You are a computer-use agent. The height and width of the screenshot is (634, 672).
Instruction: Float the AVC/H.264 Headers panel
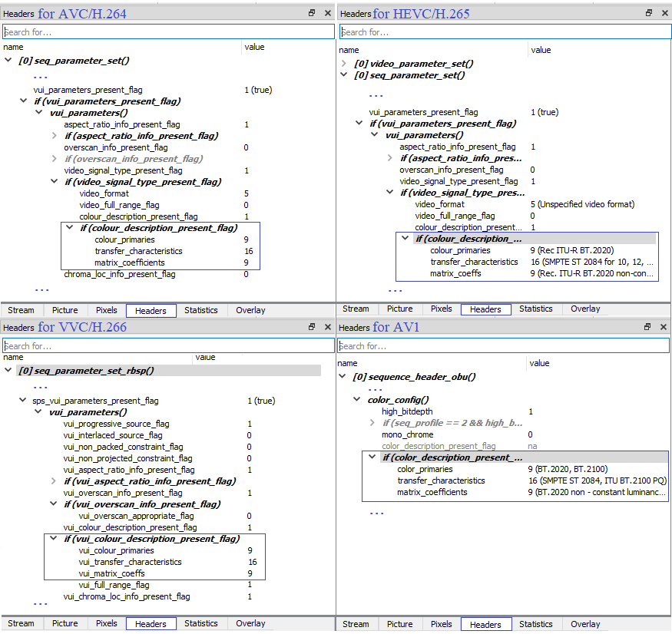[x=312, y=13]
